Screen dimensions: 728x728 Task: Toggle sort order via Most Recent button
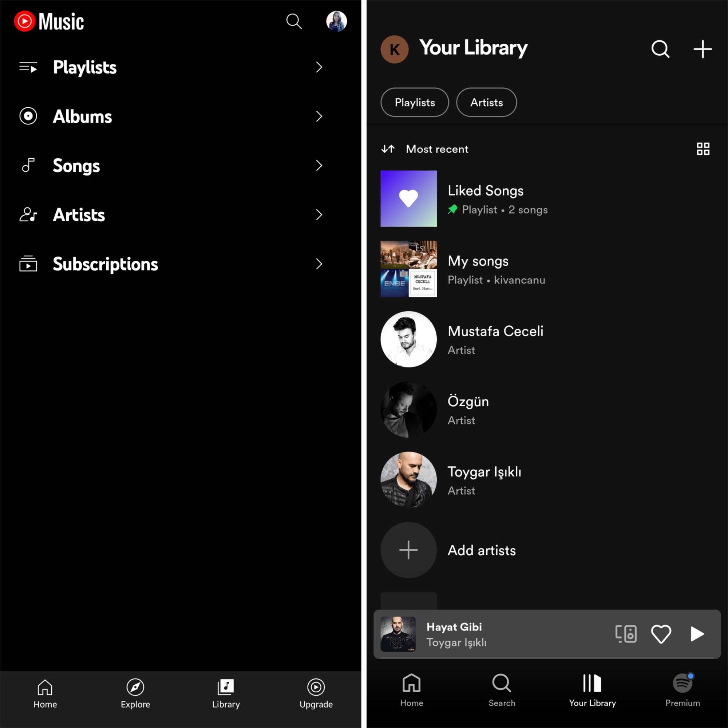coord(424,149)
